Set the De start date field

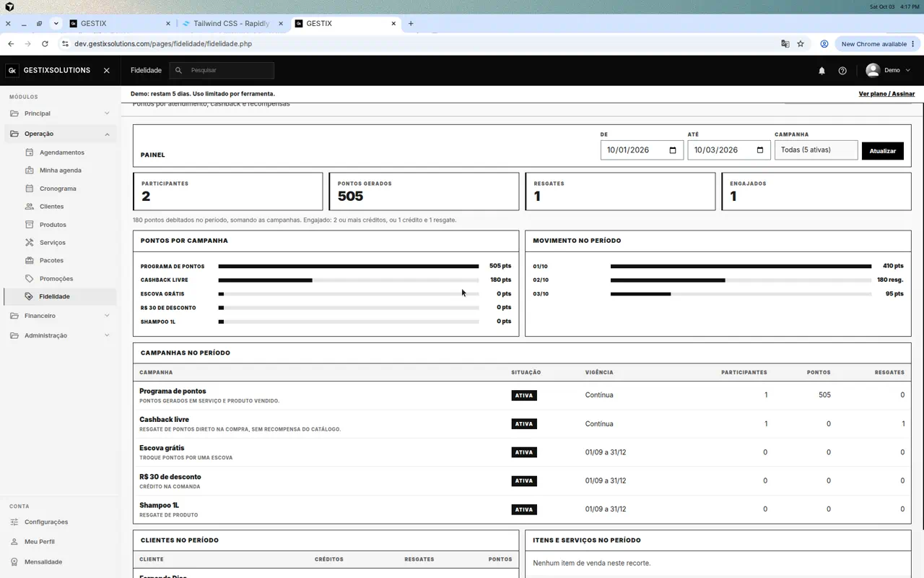click(x=642, y=150)
